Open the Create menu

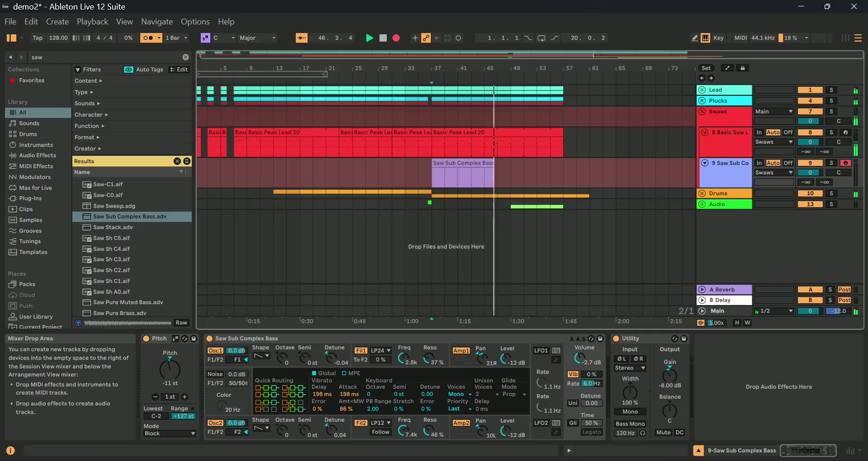57,22
